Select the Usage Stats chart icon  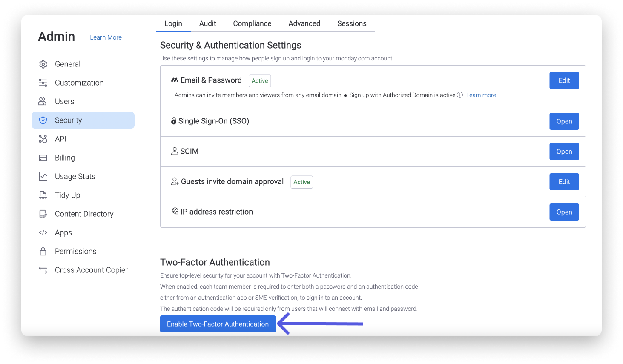click(x=43, y=176)
